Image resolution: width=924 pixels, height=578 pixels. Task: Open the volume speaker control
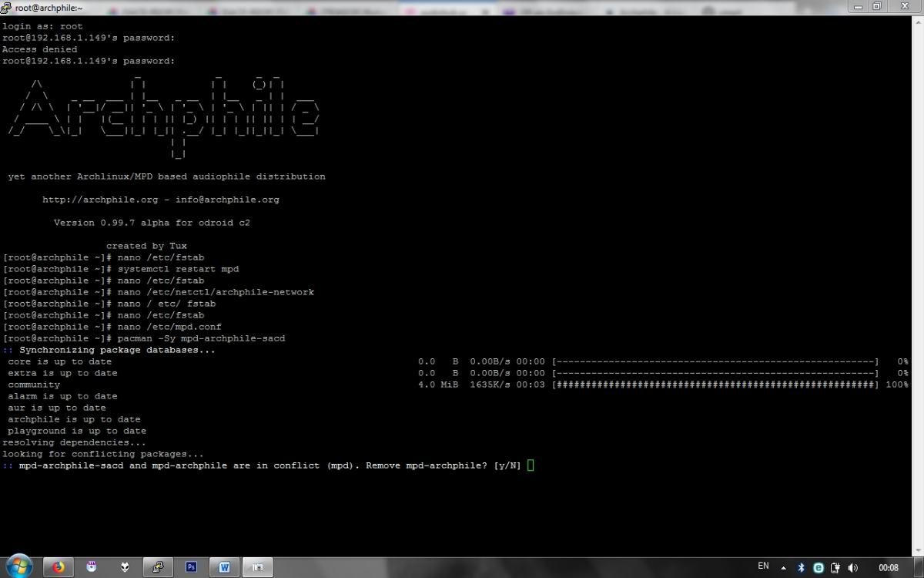point(852,567)
